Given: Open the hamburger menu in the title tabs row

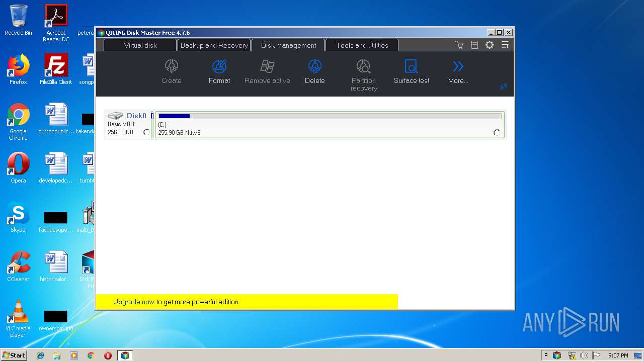Looking at the screenshot, I should point(505,45).
